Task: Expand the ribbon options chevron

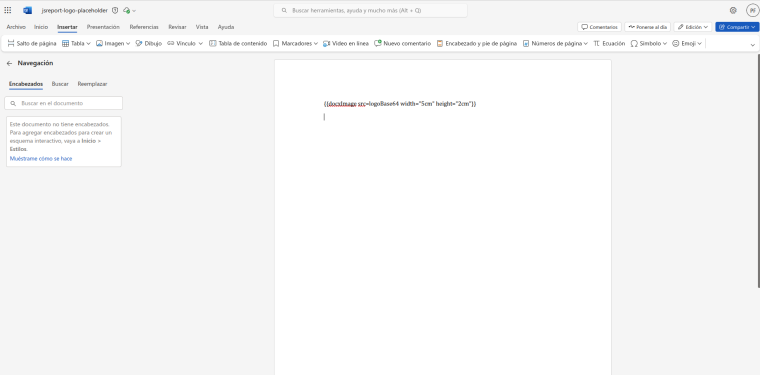Action: point(753,45)
